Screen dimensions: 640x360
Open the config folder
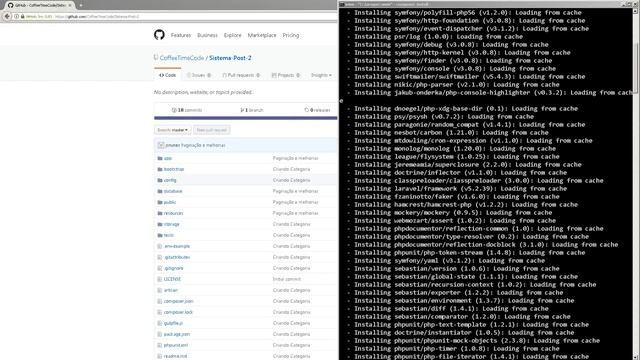click(x=170, y=180)
